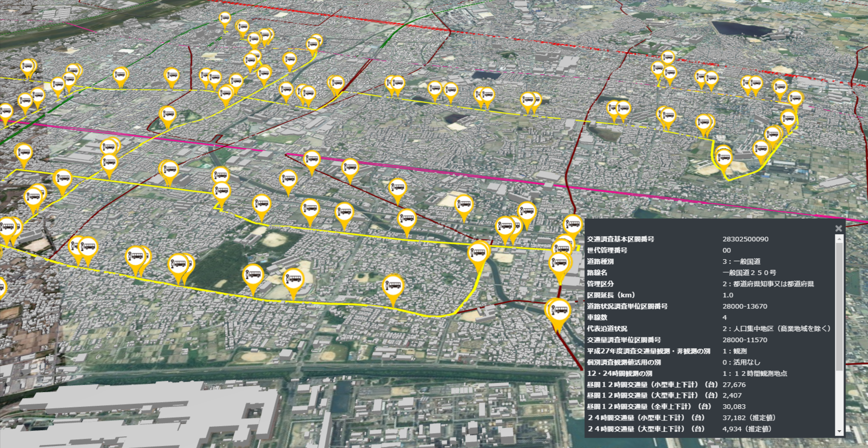Select the traffic volume value 30,083
Viewport: 868px width, 448px height.
tap(734, 406)
